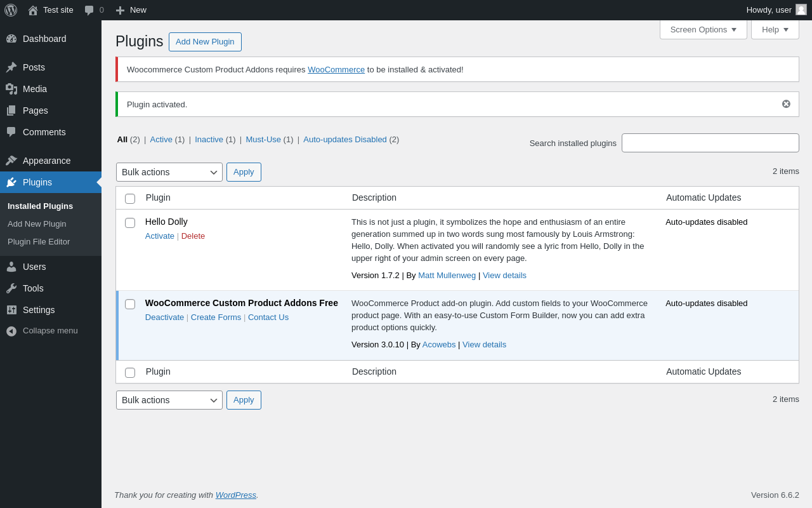Viewport: 812px width, 508px height.
Task: Click the WordPress logo icon
Action: pos(11,10)
